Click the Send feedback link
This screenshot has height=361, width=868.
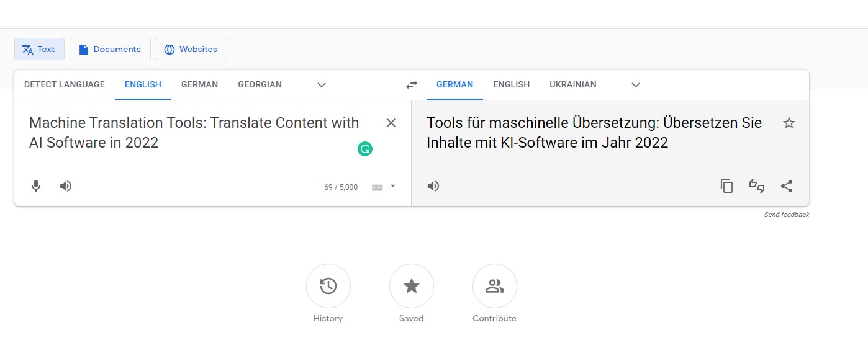pyautogui.click(x=787, y=215)
